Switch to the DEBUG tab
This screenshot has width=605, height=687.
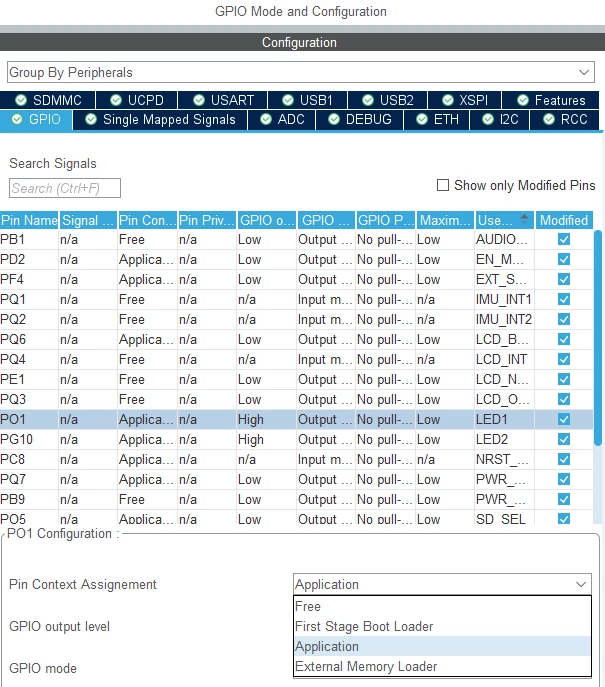coord(360,120)
